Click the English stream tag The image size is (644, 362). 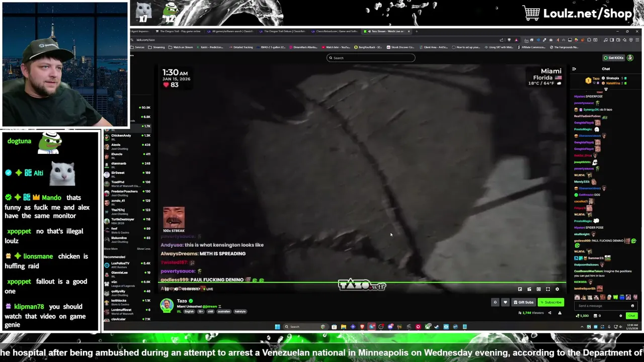click(189, 311)
